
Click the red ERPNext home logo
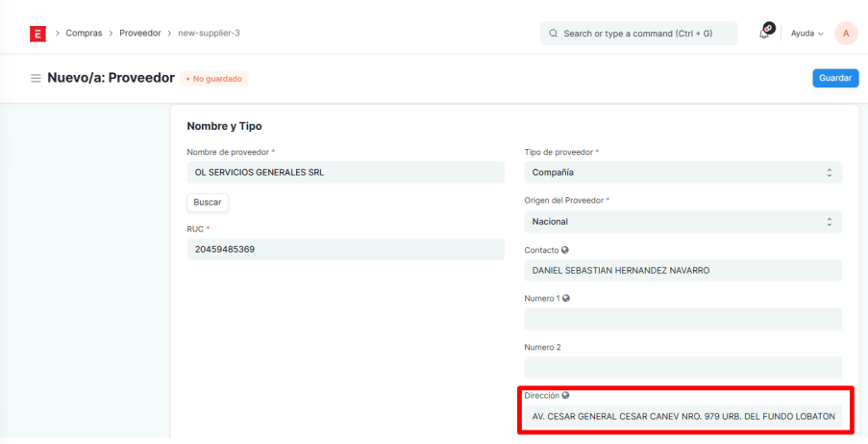click(x=37, y=34)
